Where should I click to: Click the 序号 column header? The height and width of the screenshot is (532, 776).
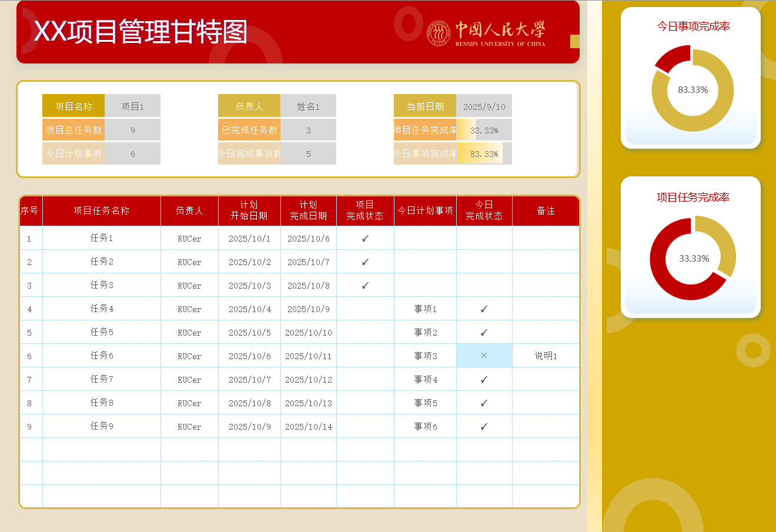(30, 210)
